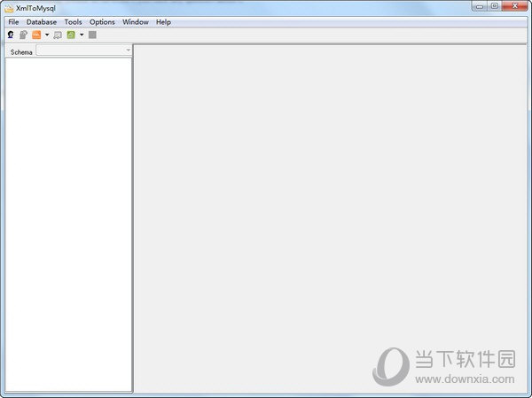Image resolution: width=532 pixels, height=398 pixels.
Task: Click the gray square stop icon
Action: (92, 35)
